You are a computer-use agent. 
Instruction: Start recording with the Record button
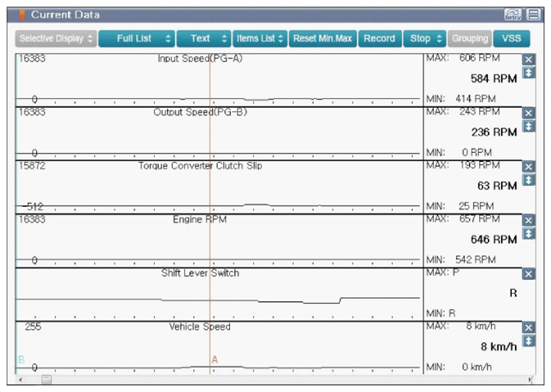pyautogui.click(x=380, y=38)
